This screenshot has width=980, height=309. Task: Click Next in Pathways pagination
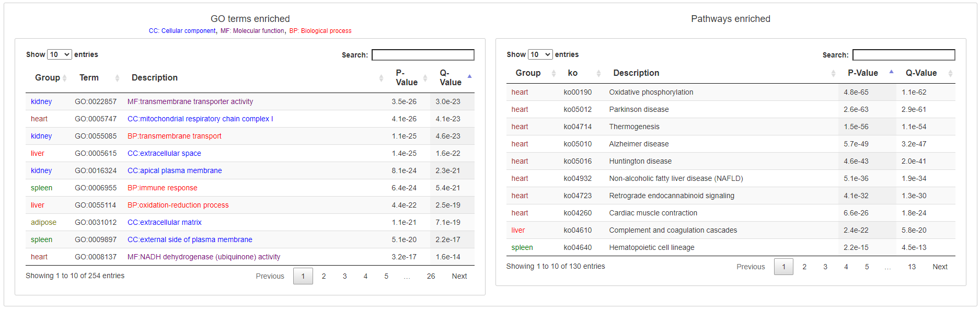coord(940,267)
